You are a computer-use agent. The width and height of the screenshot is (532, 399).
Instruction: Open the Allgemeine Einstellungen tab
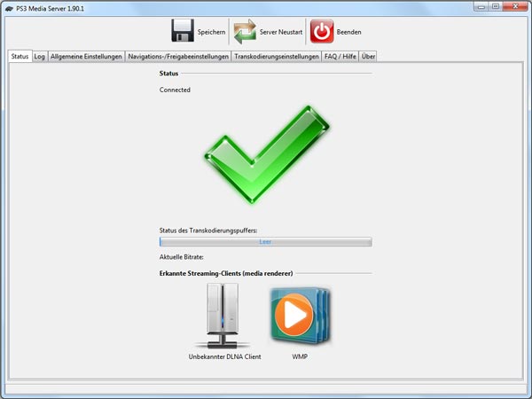86,57
